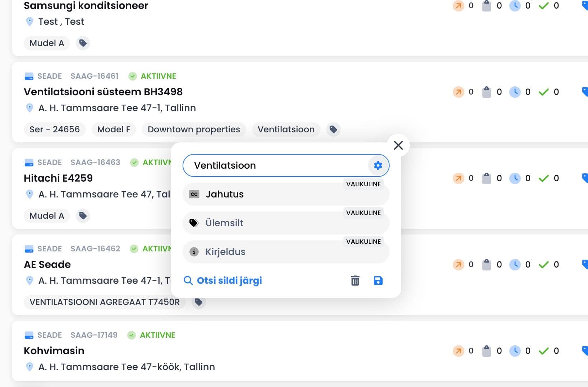Click the trash icon to delete the tag

pyautogui.click(x=355, y=281)
